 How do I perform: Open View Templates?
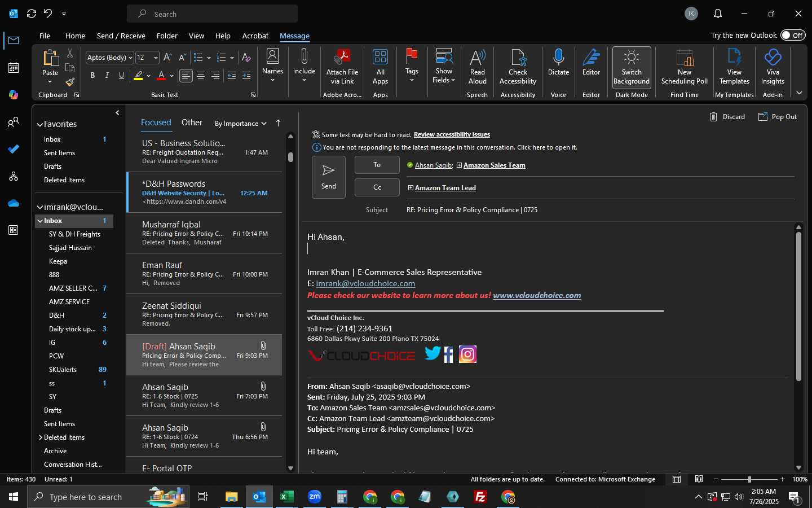(734, 67)
